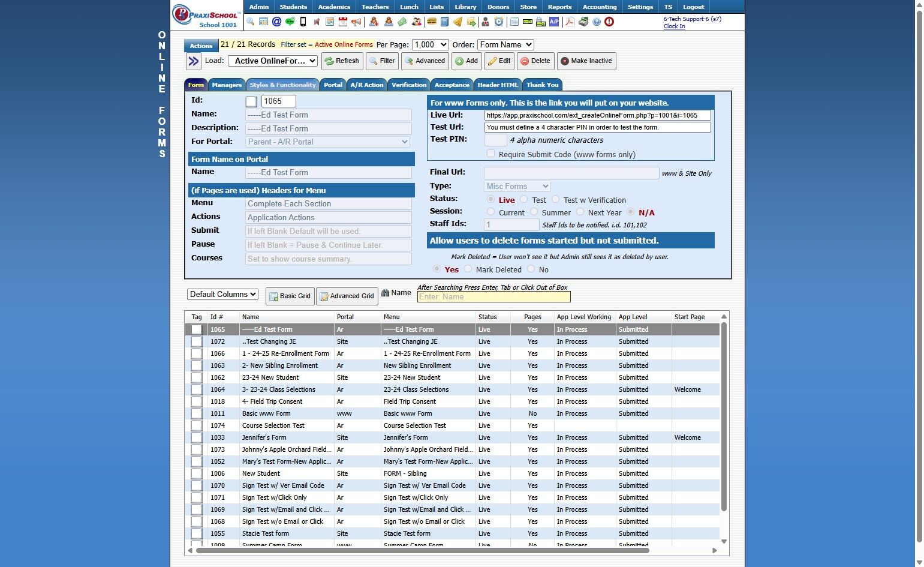This screenshot has height=567, width=924.
Task: Click the alarm clock icon
Action: [499, 22]
